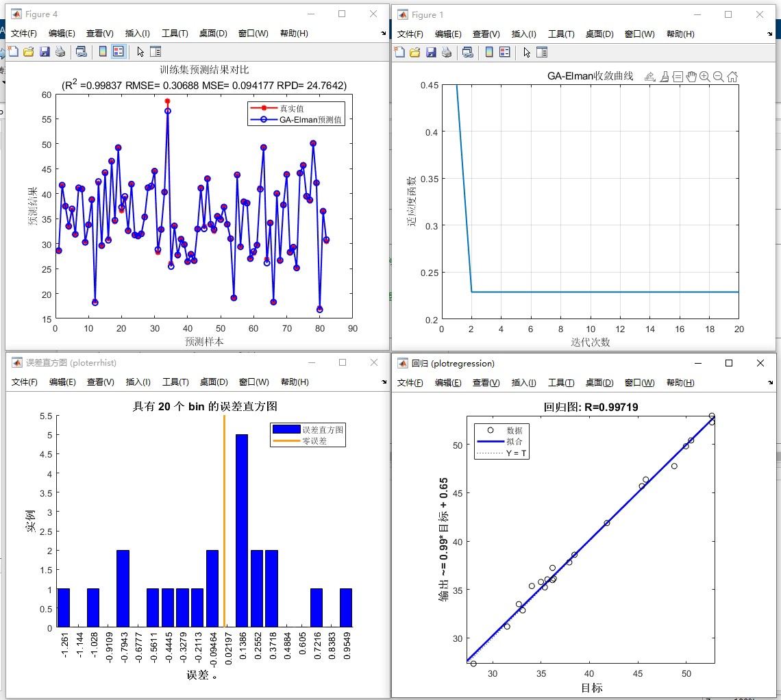Viewport: 781px width, 700px height.
Task: Open Property Inspector icon in Figure 1 toolbar
Action: (542, 52)
